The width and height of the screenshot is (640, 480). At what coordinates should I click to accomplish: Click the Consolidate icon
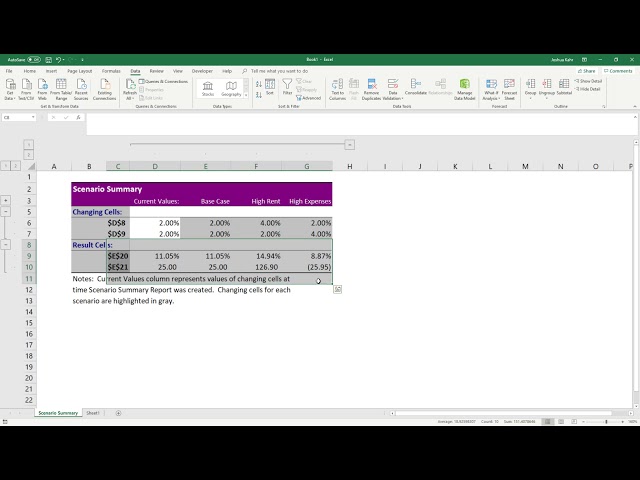[x=416, y=87]
